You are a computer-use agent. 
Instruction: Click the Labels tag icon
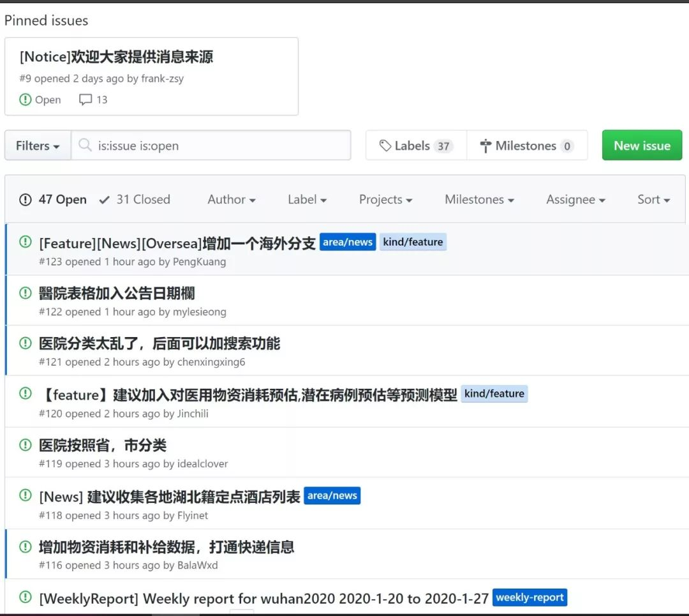pyautogui.click(x=385, y=146)
